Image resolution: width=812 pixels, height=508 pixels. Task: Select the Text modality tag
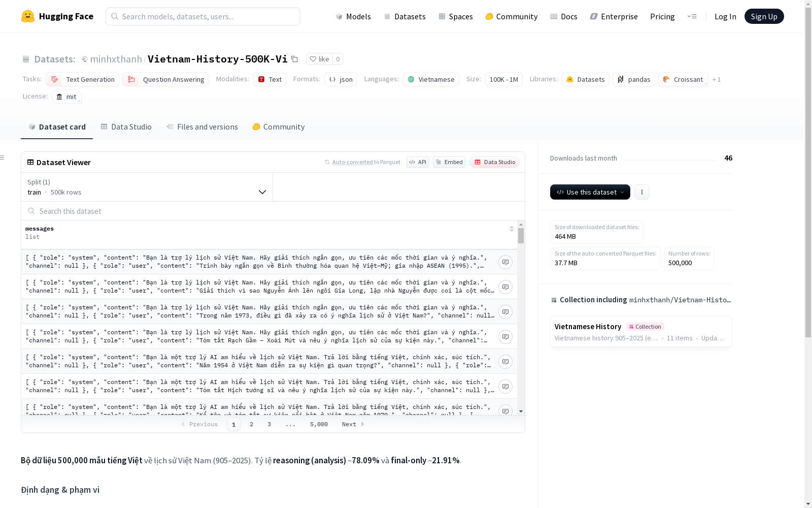tap(270, 79)
